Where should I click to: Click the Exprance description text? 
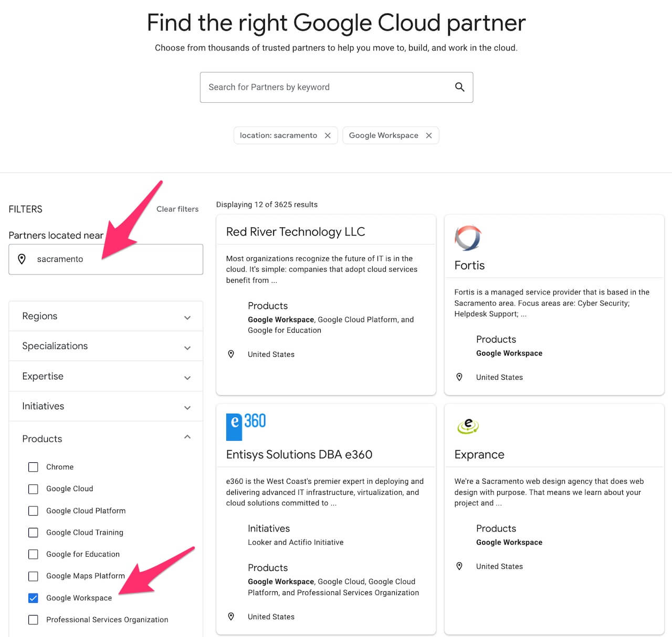[549, 492]
